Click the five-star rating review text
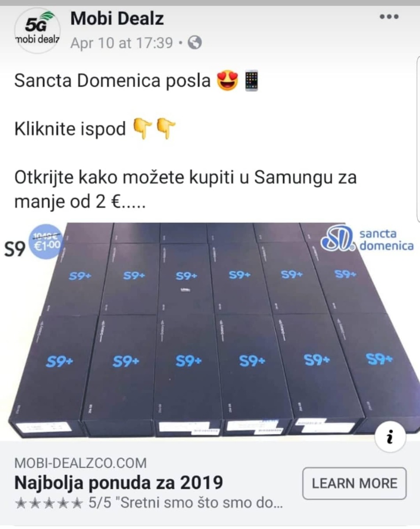The image size is (420, 529). coord(148,503)
